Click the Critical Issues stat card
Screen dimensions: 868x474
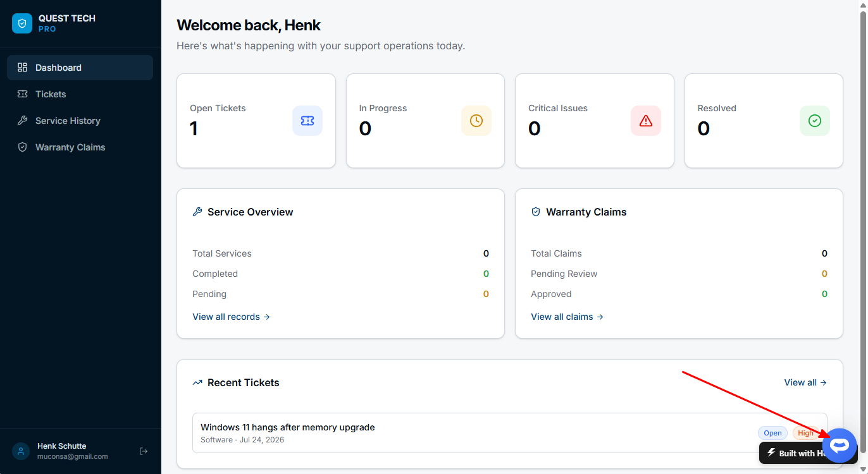[x=595, y=121]
